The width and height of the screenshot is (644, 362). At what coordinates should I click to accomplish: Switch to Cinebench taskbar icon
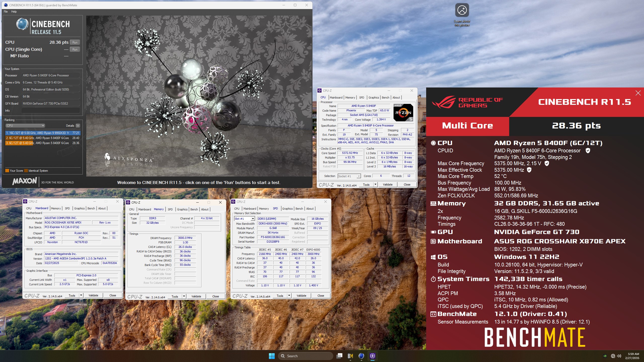click(361, 356)
